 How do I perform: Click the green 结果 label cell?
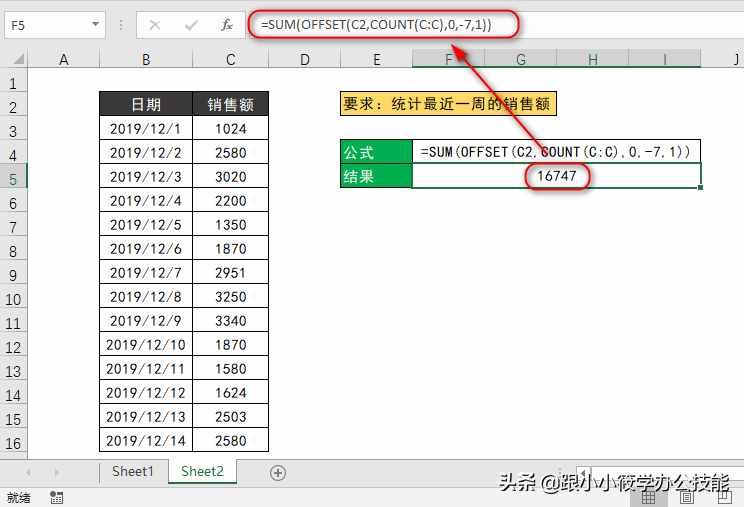click(376, 176)
